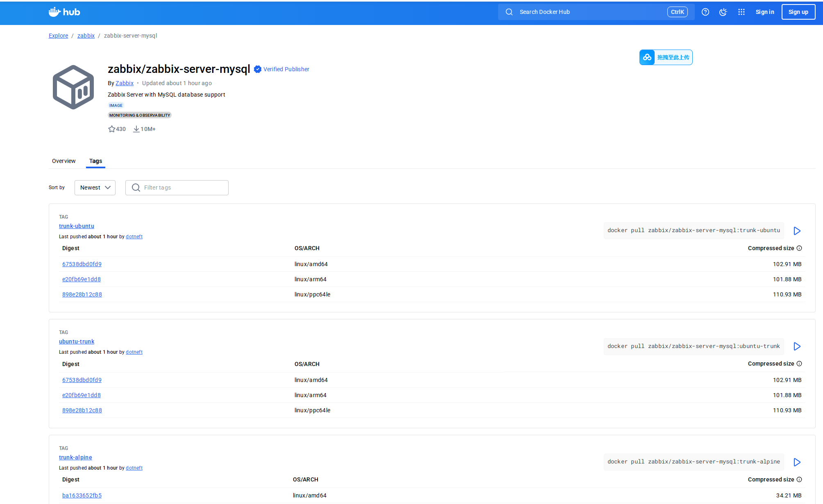Click the star rating icon
The height and width of the screenshot is (504, 823).
point(112,129)
